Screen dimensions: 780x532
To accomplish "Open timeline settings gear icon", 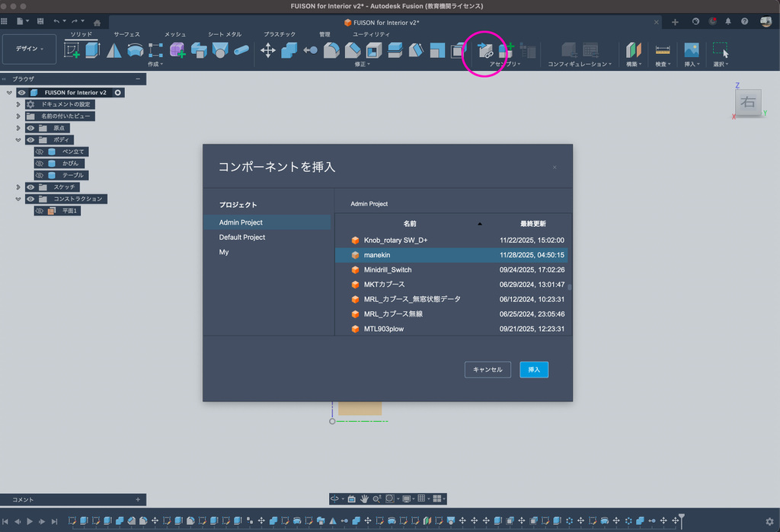I will click(x=769, y=521).
